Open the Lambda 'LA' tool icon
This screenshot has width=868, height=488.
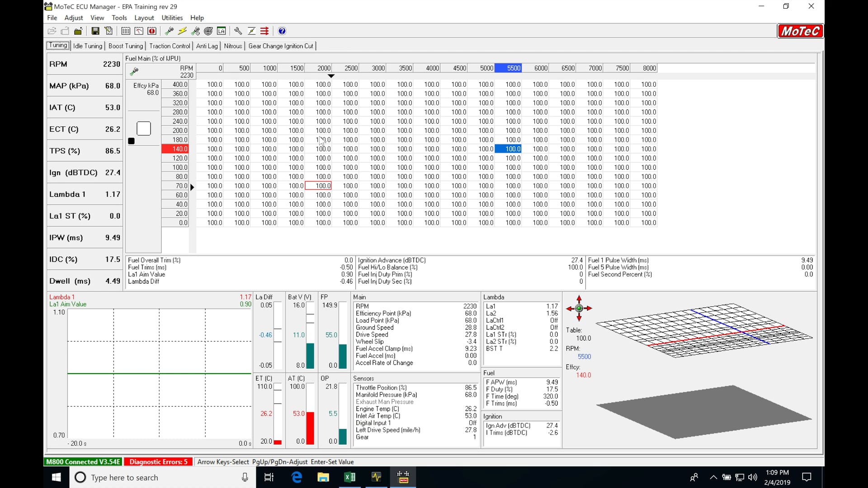tap(222, 31)
